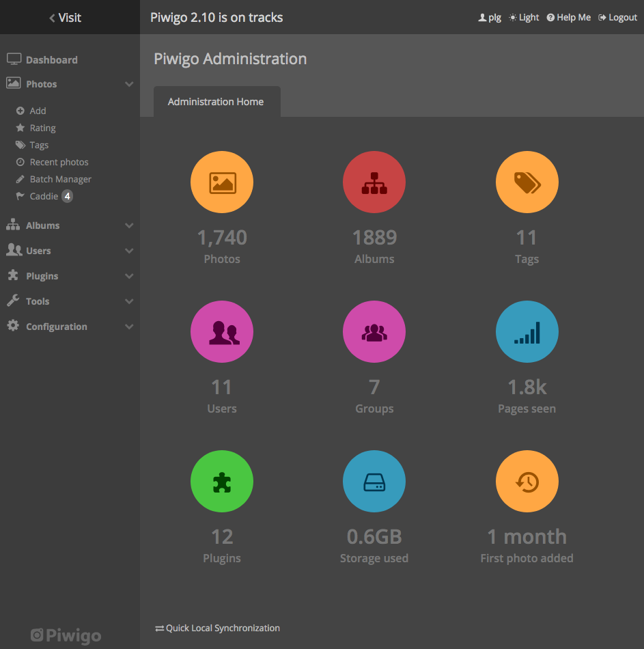This screenshot has height=649, width=644.
Task: Click the Pages seen chart icon
Action: point(527,331)
